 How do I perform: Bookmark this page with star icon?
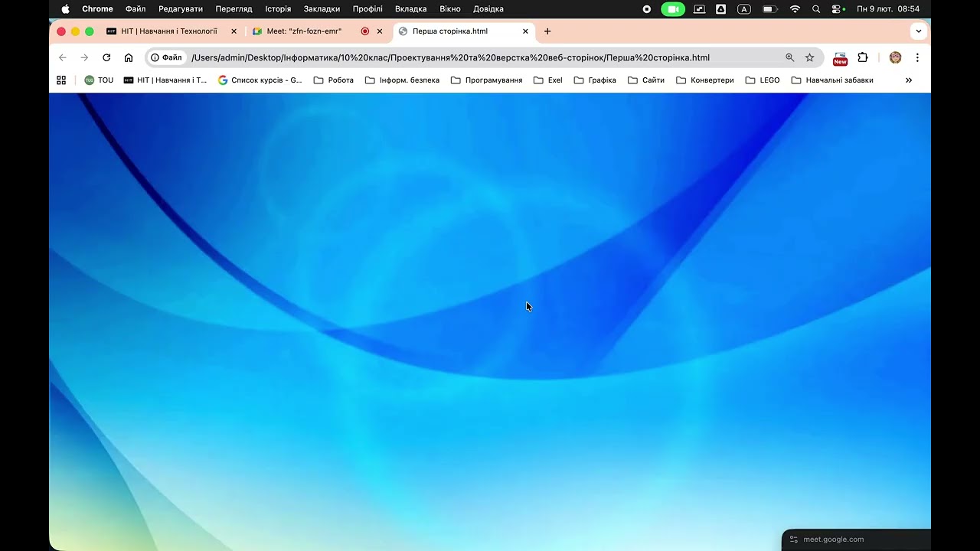(809, 57)
